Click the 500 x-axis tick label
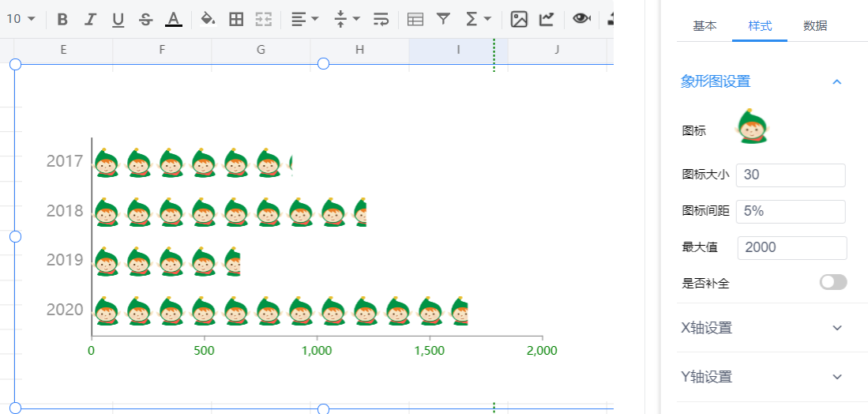 [x=205, y=351]
